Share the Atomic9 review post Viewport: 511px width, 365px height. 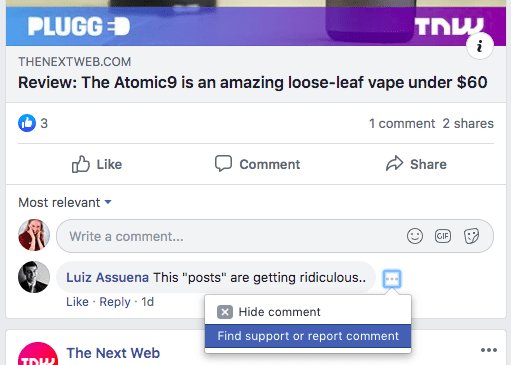(x=416, y=164)
